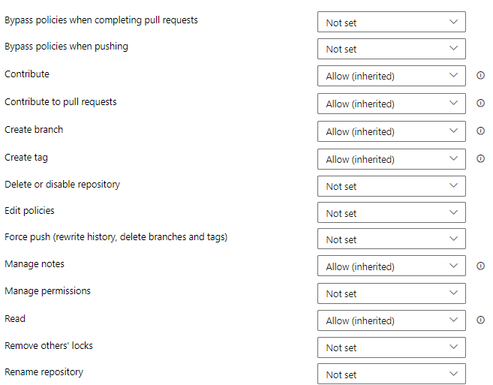The image size is (493, 385).
Task: Show inheritance info for Manage notes
Action: pyautogui.click(x=480, y=266)
